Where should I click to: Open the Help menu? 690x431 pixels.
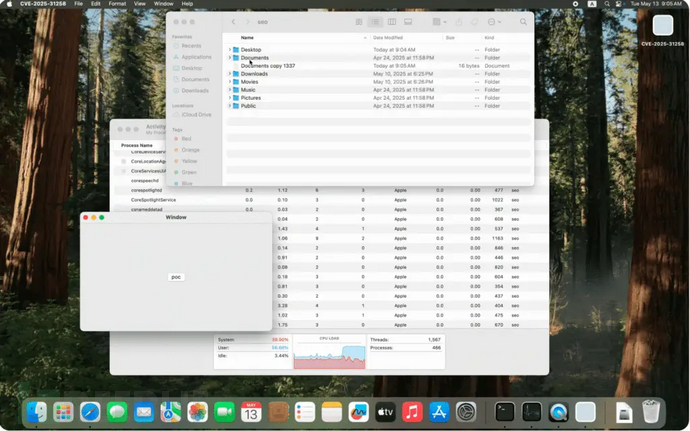tap(187, 4)
